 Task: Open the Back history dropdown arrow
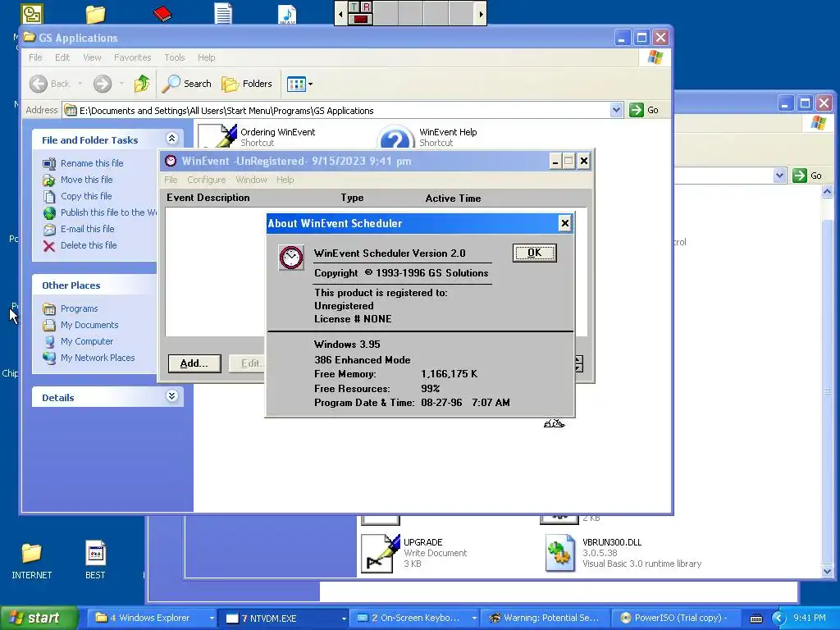[80, 84]
